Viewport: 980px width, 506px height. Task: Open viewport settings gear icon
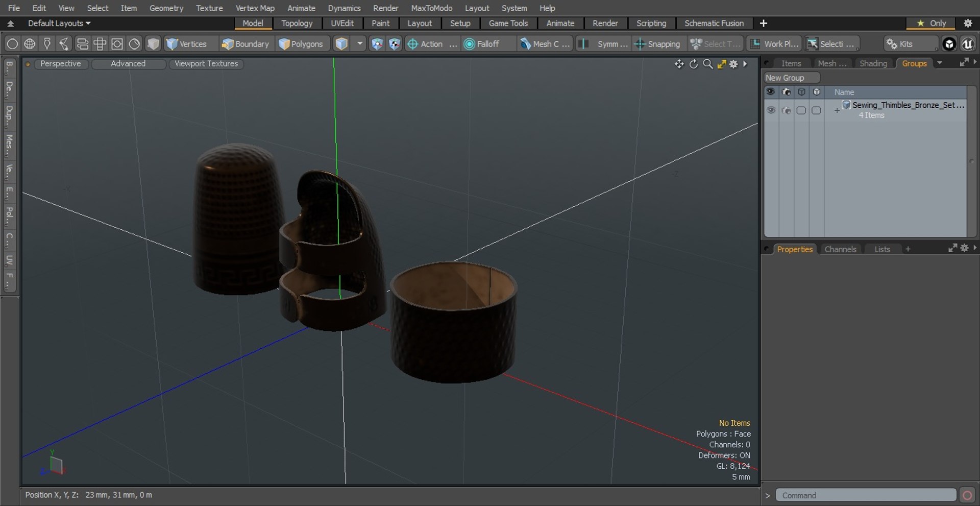tap(733, 64)
